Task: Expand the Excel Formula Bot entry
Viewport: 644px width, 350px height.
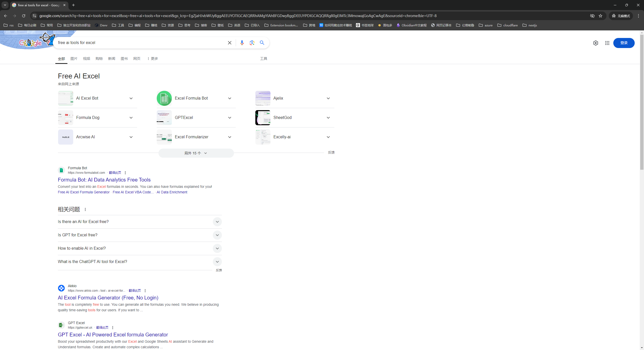Action: (x=229, y=98)
